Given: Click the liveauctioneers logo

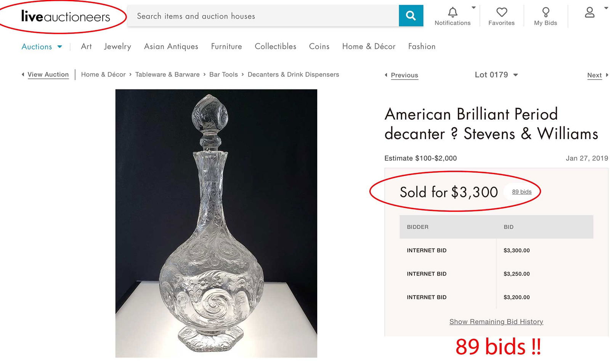Looking at the screenshot, I should (x=66, y=16).
